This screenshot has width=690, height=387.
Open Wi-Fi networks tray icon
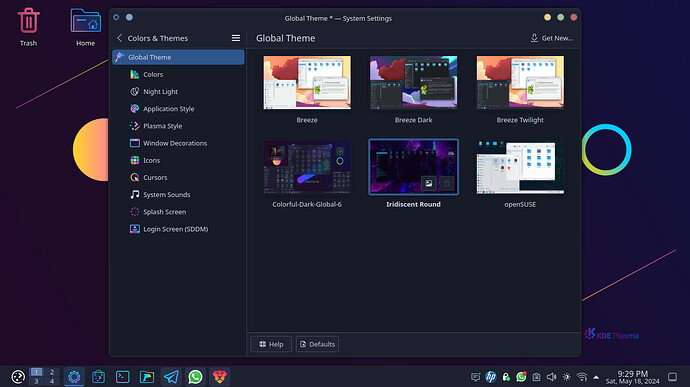[582, 377]
